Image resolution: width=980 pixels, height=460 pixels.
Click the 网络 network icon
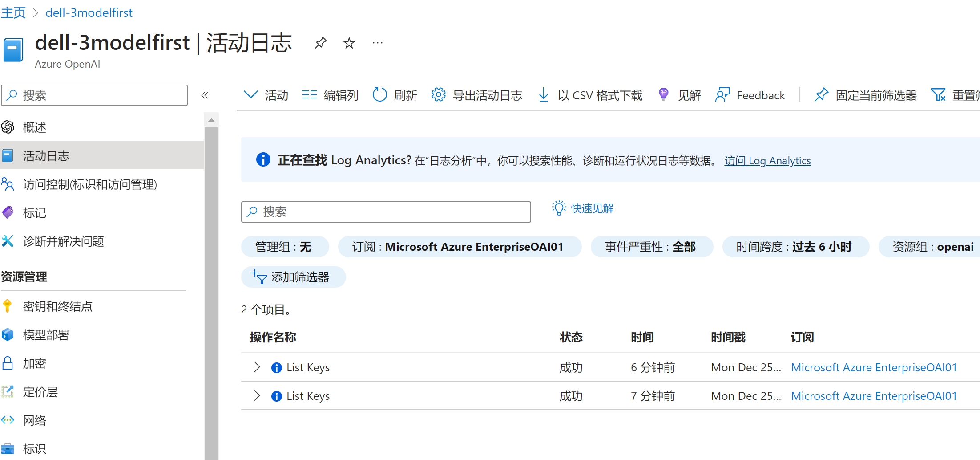tap(8, 420)
